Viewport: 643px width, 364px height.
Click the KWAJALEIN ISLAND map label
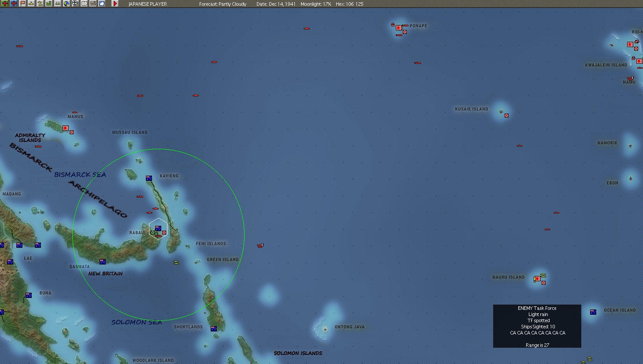(606, 65)
